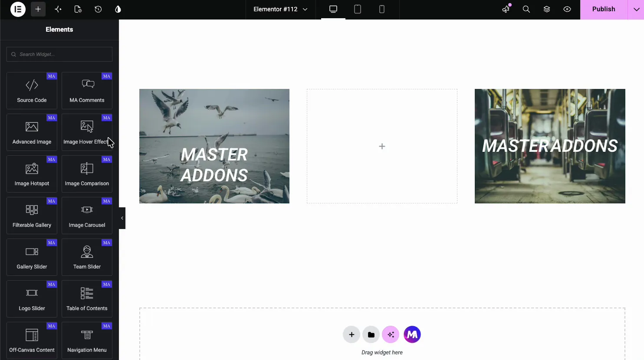Select the Team Slider widget
The image size is (644, 360).
87,257
